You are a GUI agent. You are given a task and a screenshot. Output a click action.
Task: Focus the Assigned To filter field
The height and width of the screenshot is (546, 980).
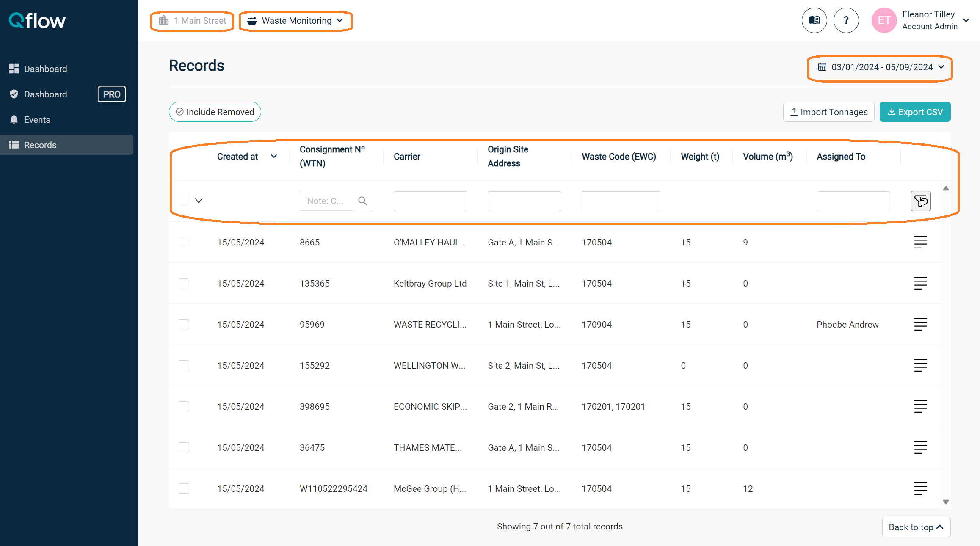pos(853,201)
